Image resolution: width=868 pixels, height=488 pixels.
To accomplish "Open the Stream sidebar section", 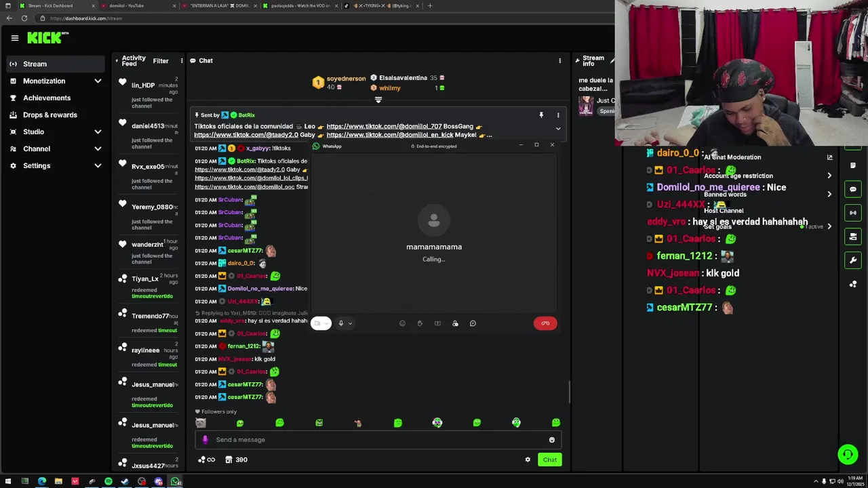I will tap(56, 64).
